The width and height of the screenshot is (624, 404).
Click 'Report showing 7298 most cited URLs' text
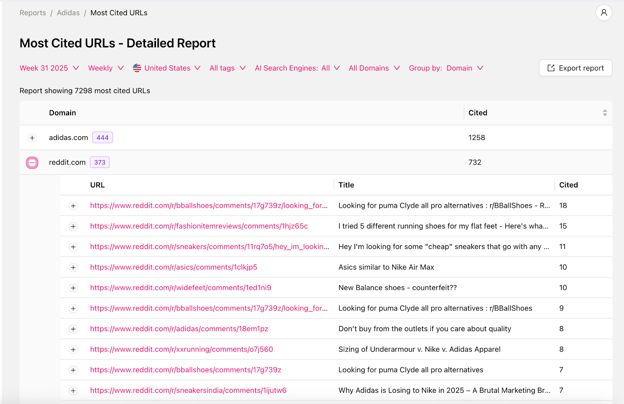coord(85,91)
